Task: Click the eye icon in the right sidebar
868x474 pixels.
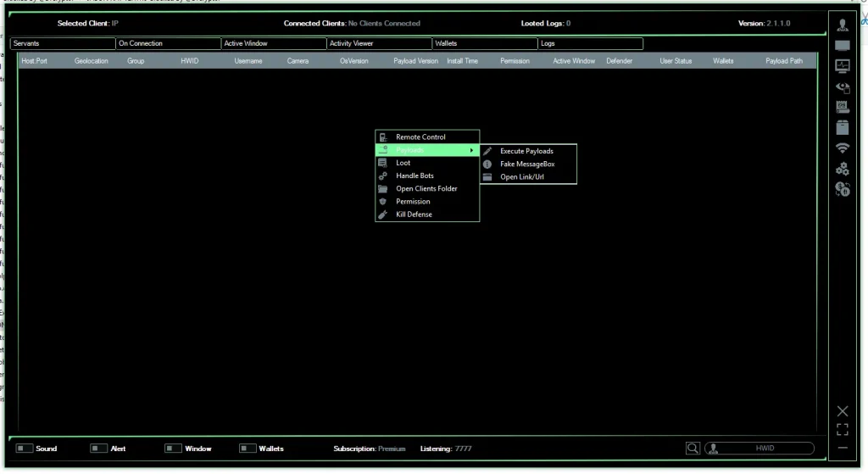Action: click(x=842, y=86)
